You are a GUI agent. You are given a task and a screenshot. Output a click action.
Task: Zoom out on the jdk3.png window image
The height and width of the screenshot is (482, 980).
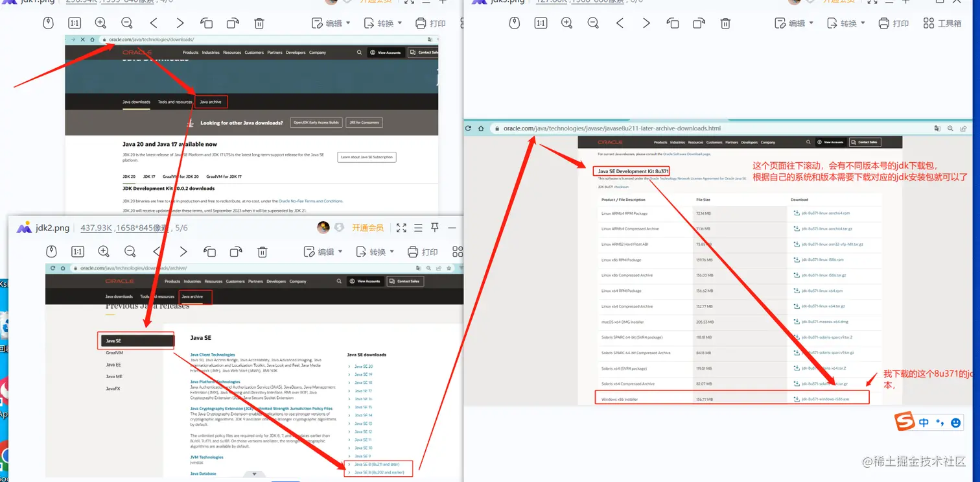(x=593, y=23)
